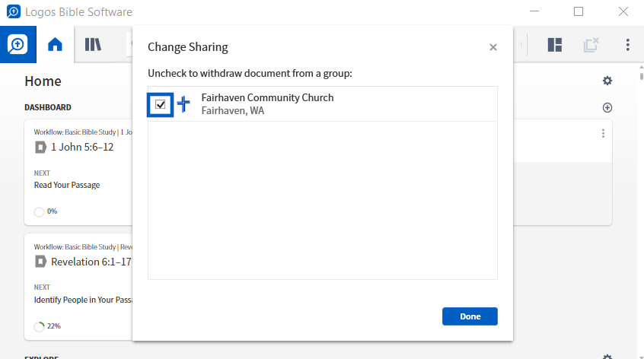
Task: Open the Library books icon
Action: click(93, 44)
